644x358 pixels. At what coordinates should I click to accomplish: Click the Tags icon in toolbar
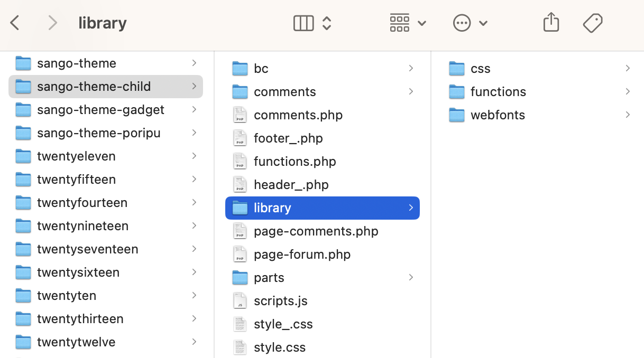[593, 23]
